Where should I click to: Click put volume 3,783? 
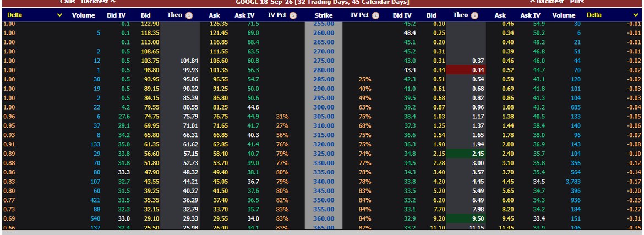[x=573, y=182]
